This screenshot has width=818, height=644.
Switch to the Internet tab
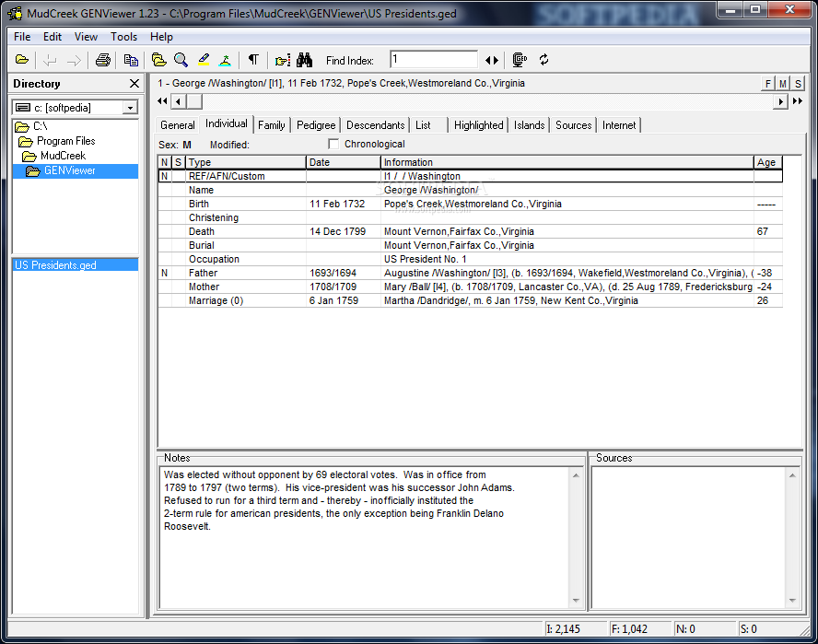tap(619, 125)
